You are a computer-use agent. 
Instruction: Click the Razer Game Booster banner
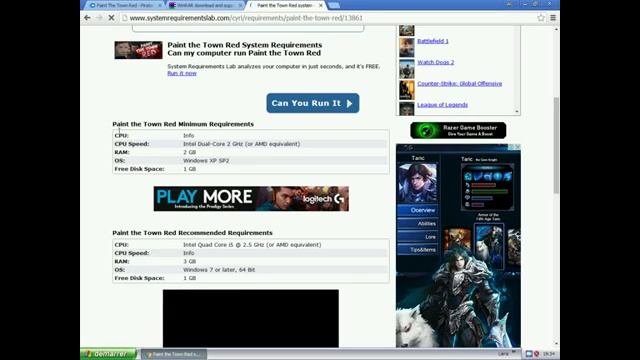coord(458,131)
